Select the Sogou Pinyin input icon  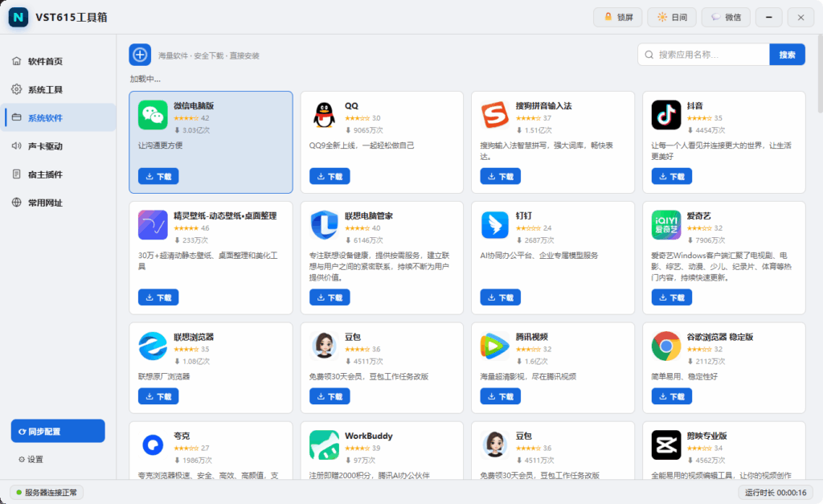pyautogui.click(x=495, y=115)
